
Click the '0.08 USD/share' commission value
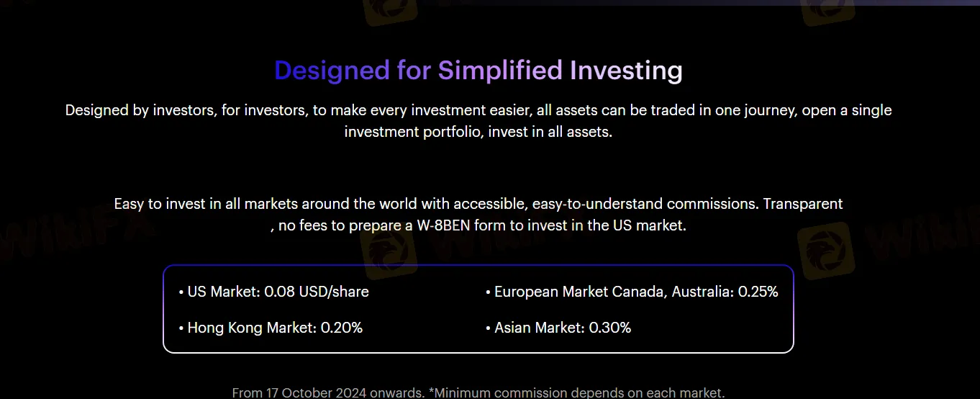[x=317, y=292]
